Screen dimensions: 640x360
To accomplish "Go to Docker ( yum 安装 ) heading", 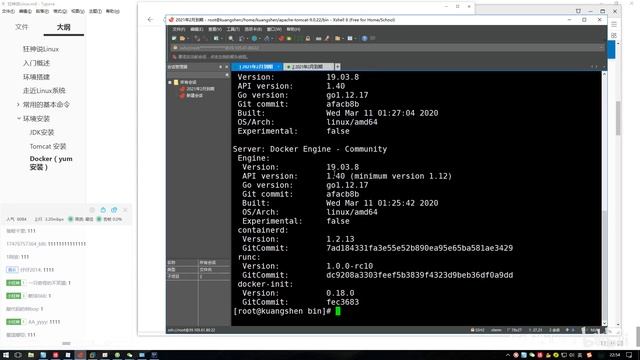I will 51,162.
